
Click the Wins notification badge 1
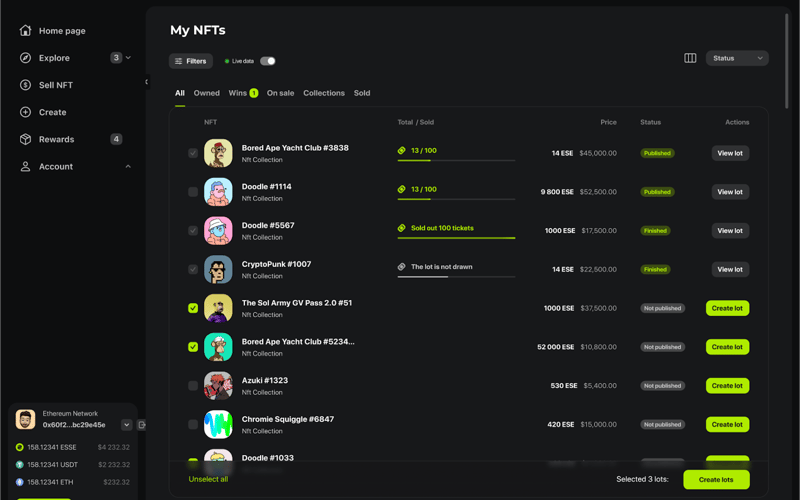click(x=254, y=93)
